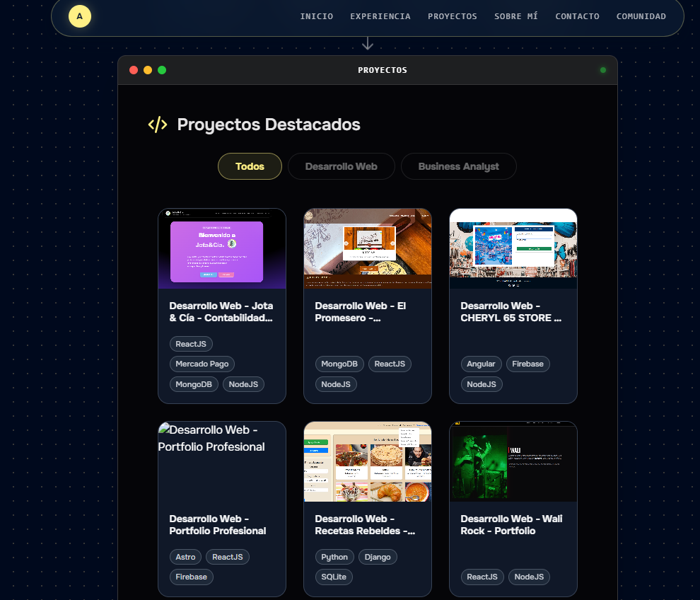The image size is (700, 600).
Task: Click the yellow window control dot
Action: 148,70
